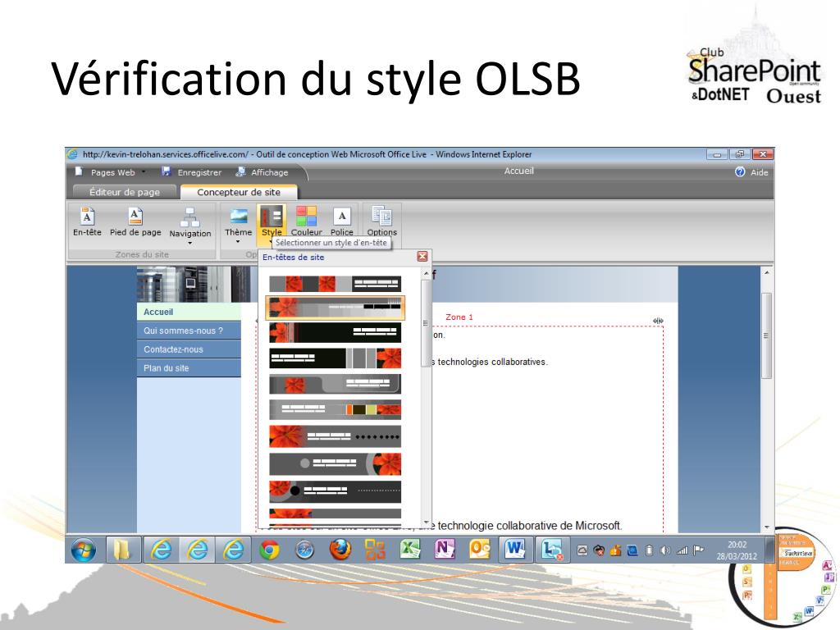Click the volume speaker tray icon
Viewport: 840px width, 630px height.
665,550
